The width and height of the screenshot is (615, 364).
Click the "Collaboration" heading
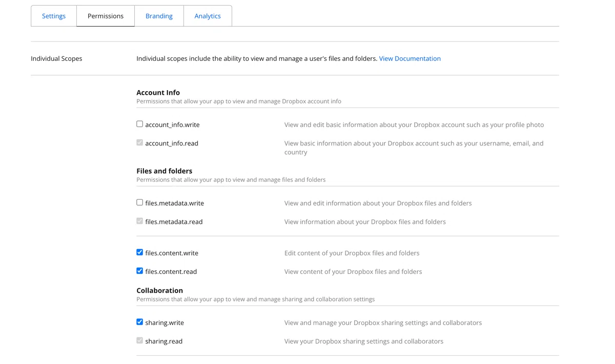[159, 290]
